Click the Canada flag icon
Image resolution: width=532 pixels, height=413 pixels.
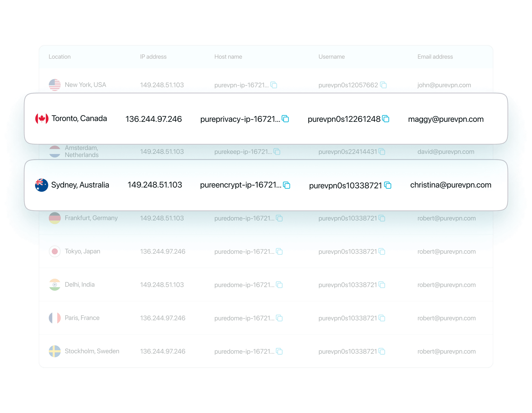42,119
